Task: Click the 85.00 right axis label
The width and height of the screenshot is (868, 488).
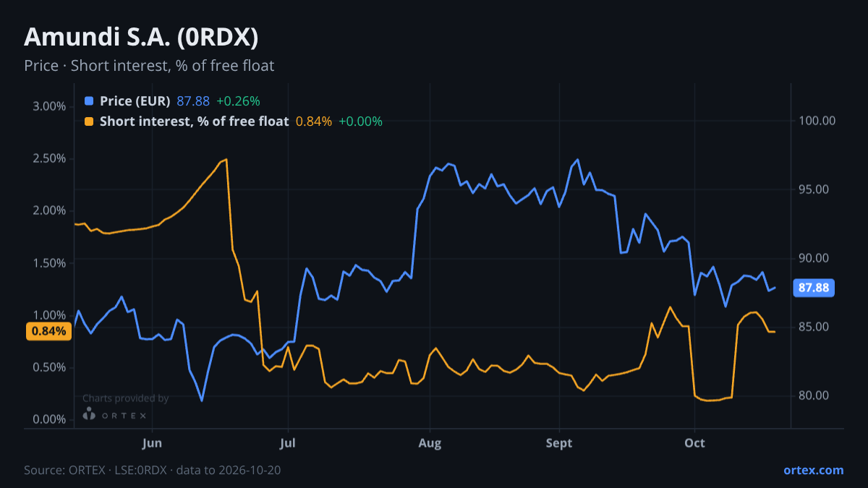Action: (814, 327)
